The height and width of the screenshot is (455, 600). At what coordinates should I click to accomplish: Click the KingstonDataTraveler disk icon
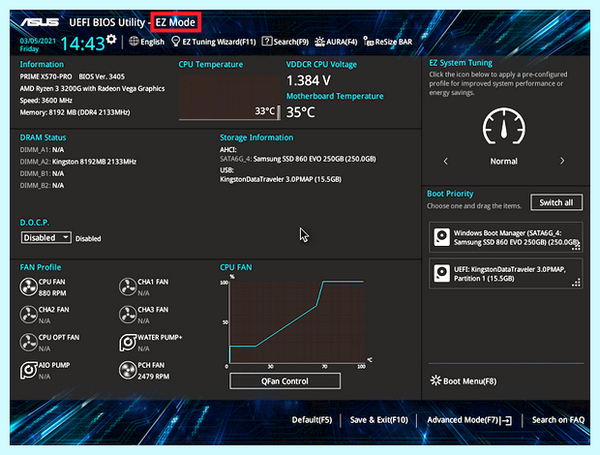(x=442, y=273)
